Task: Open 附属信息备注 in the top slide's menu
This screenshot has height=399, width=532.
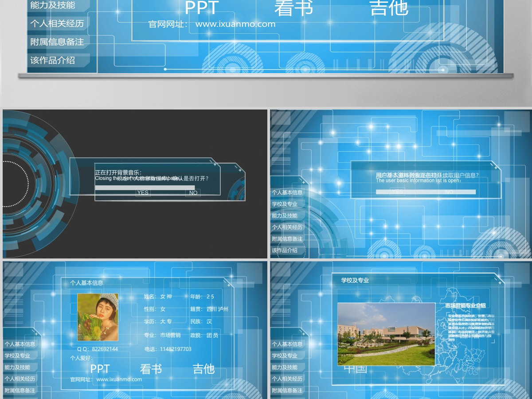Action: (x=57, y=42)
